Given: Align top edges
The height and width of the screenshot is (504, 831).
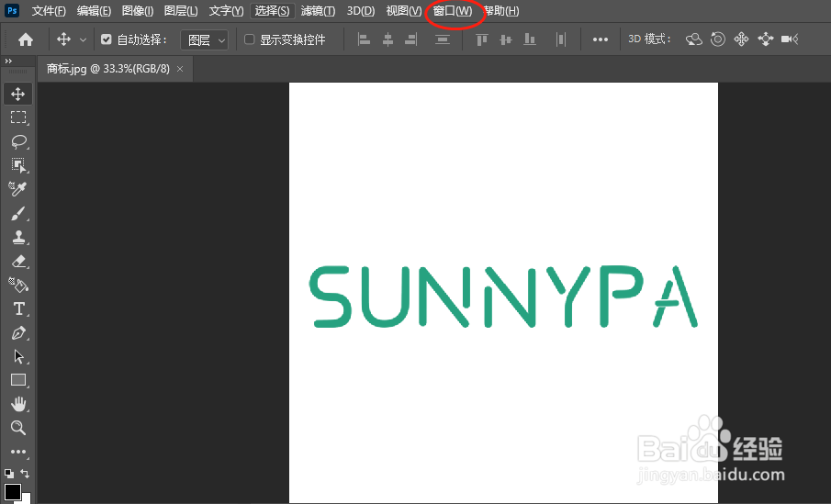Looking at the screenshot, I should coord(481,39).
